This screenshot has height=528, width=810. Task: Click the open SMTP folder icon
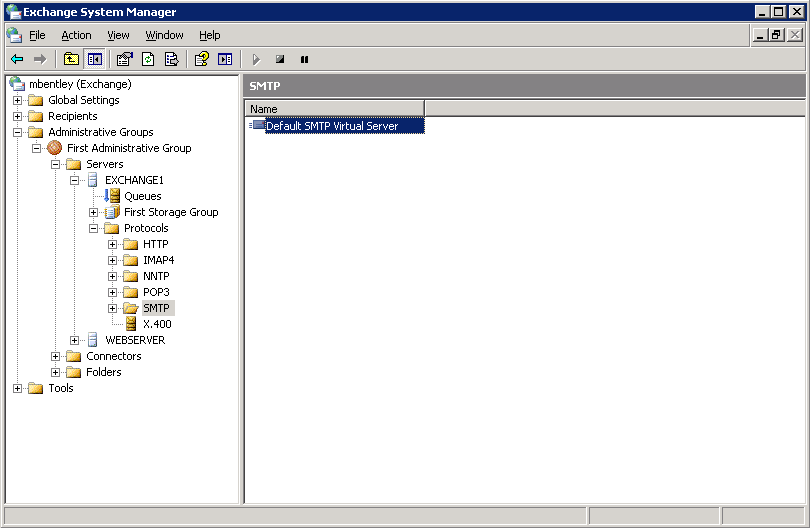click(131, 308)
